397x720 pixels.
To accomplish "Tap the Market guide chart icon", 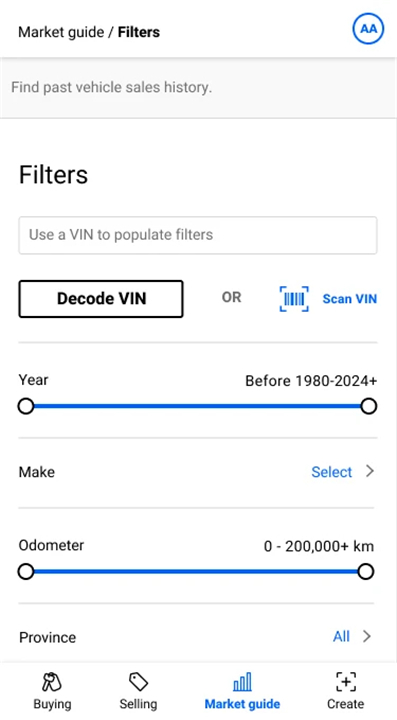I will tap(242, 682).
